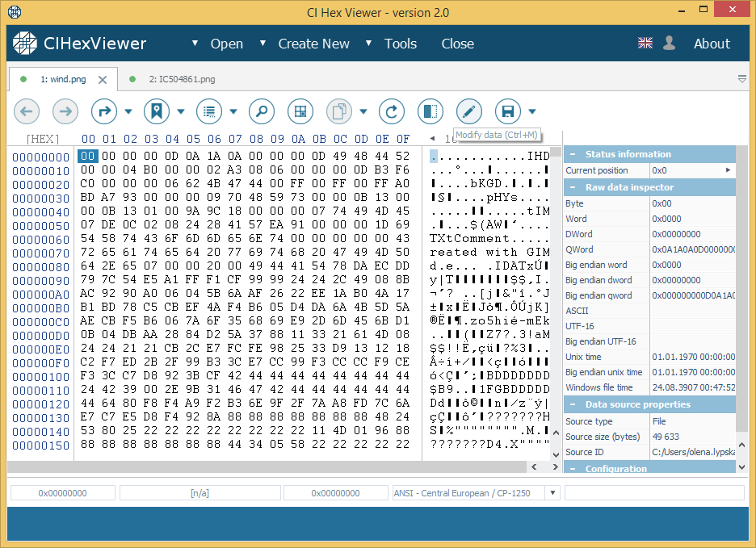The image size is (756, 548).
Task: Open the Go to position tool
Action: coord(104,112)
